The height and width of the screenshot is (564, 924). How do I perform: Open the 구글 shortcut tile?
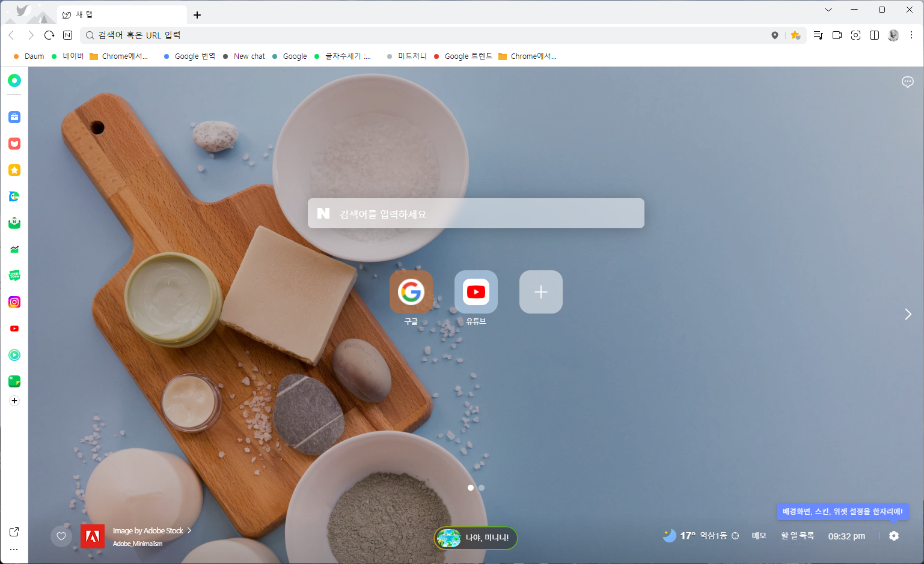[x=411, y=292]
